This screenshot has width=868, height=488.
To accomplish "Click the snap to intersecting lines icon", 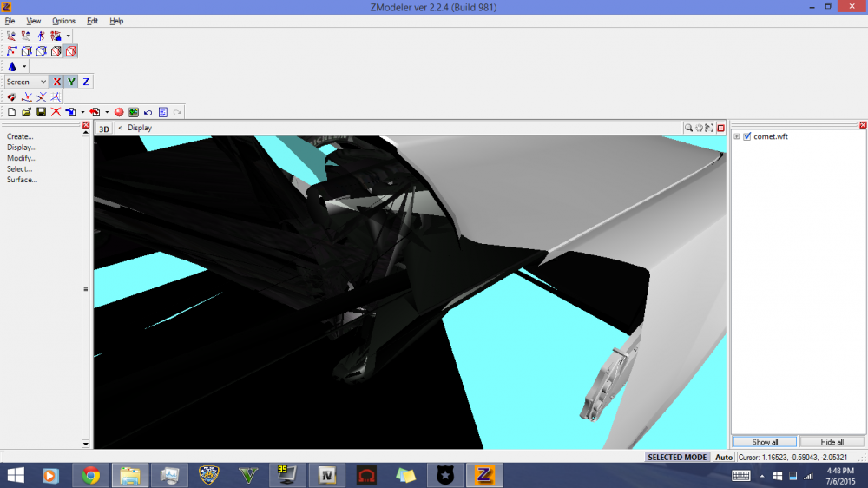I will coord(41,97).
